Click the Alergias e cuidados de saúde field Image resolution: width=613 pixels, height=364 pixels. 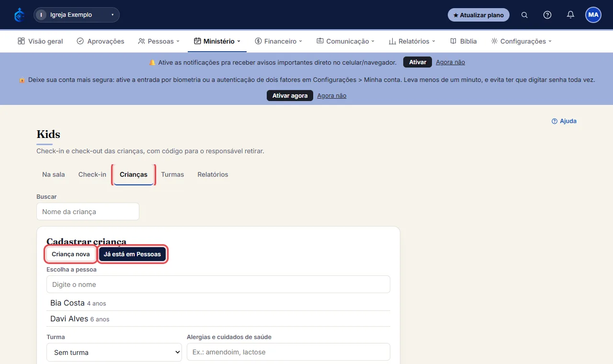click(288, 352)
